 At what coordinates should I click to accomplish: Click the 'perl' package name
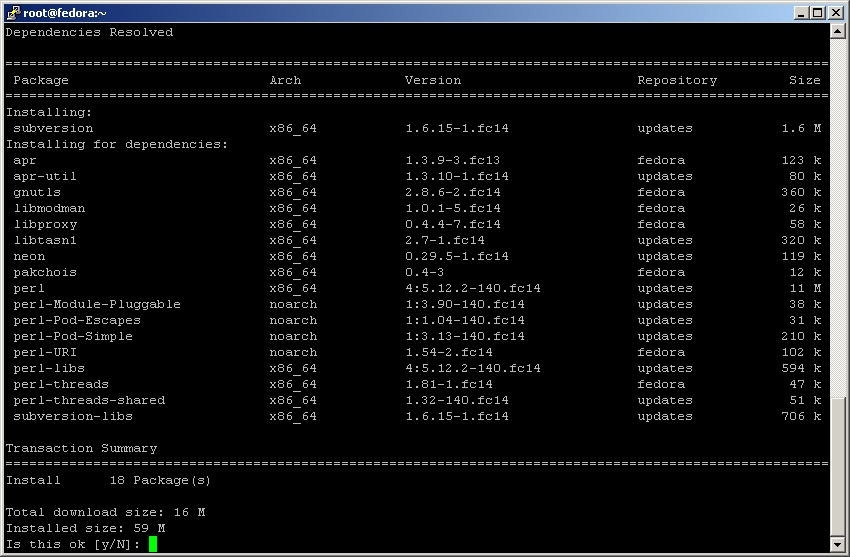point(29,288)
